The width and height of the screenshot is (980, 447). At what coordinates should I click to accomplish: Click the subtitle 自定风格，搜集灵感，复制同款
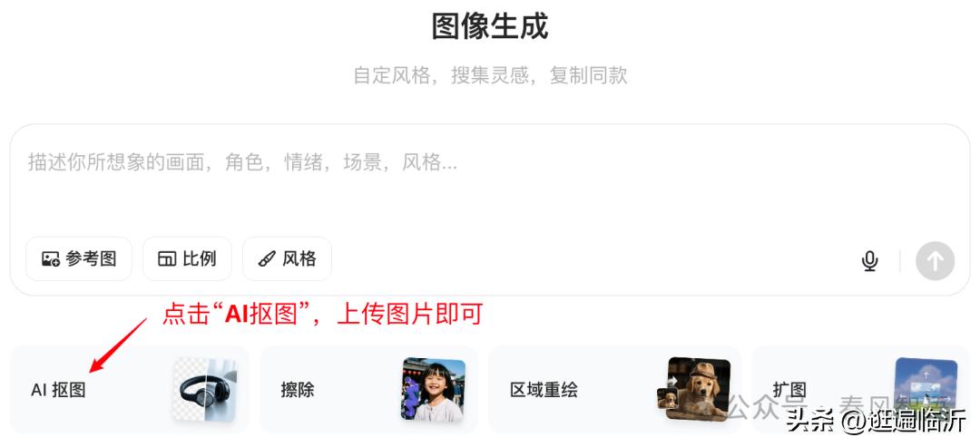(490, 75)
